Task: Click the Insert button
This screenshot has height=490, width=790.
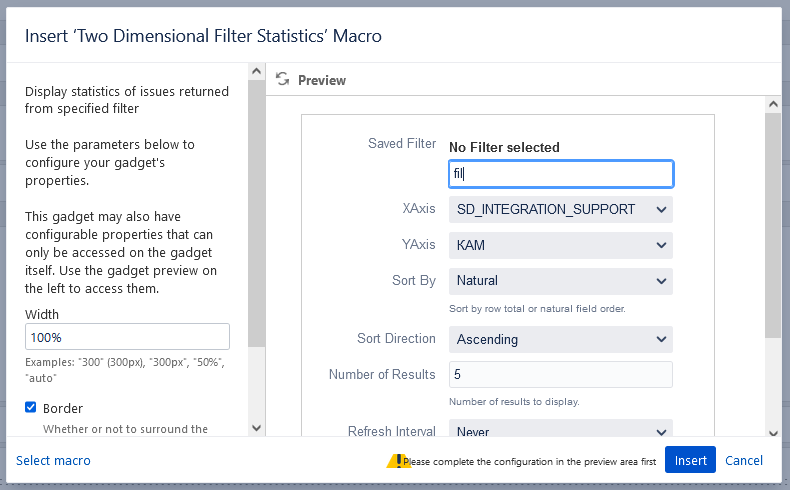Action: coord(690,460)
